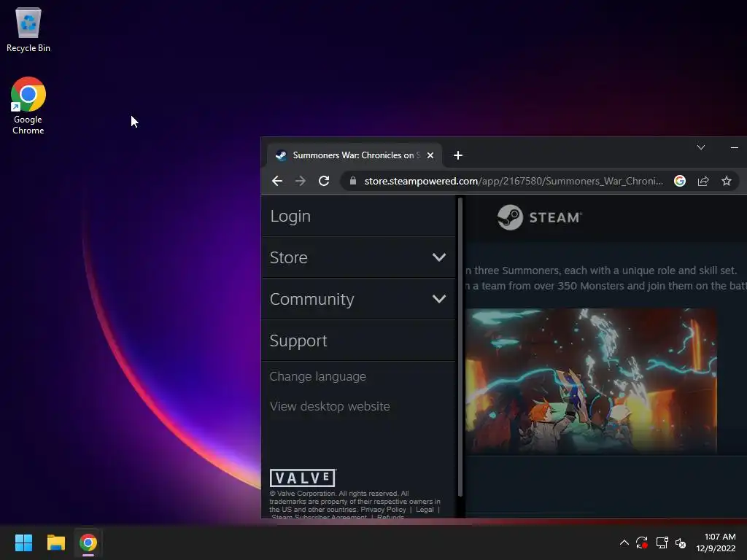Open the Community menu section
The height and width of the screenshot is (560, 747).
tap(358, 299)
